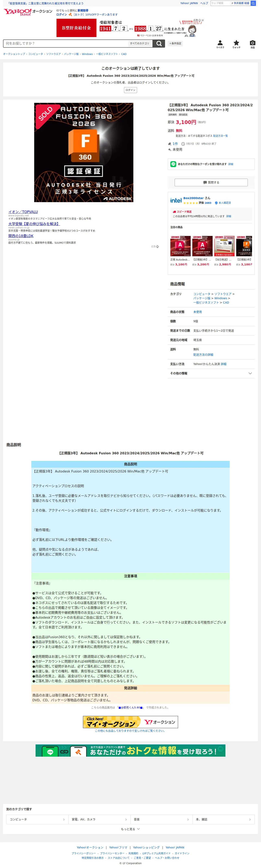Screen dimensions: 261x868
Task: Click ヘルプ link in top bar
Action: click(x=204, y=3)
